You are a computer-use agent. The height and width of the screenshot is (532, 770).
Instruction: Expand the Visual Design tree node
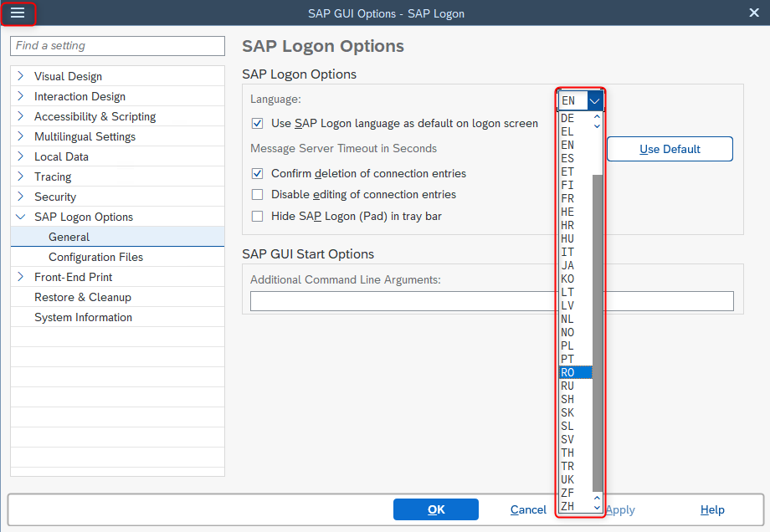[21, 76]
